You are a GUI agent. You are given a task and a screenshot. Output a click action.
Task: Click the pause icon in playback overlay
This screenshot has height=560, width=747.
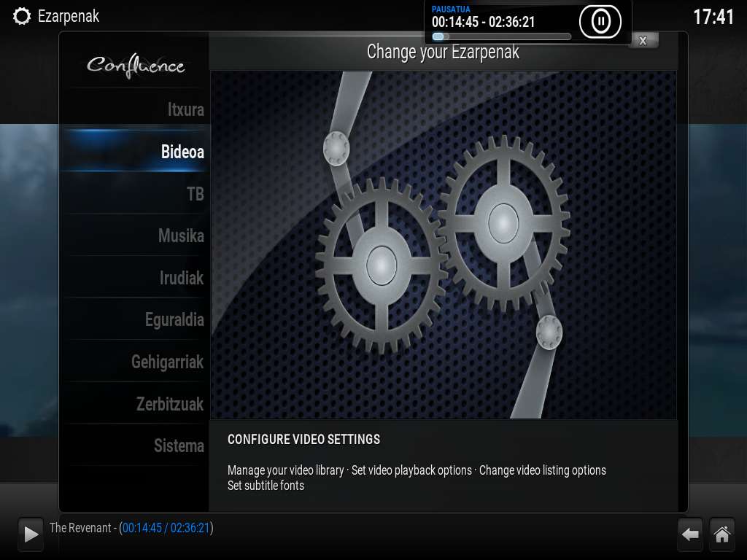tap(600, 21)
